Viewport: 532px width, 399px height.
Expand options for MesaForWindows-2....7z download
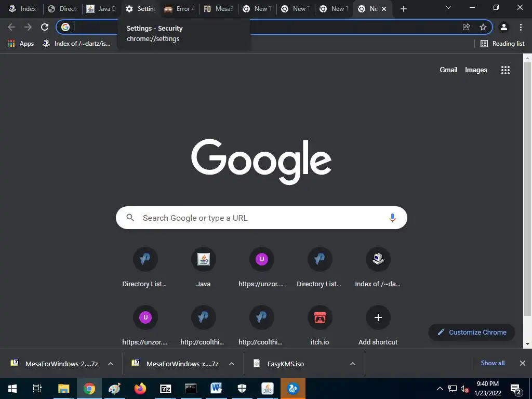(x=110, y=364)
